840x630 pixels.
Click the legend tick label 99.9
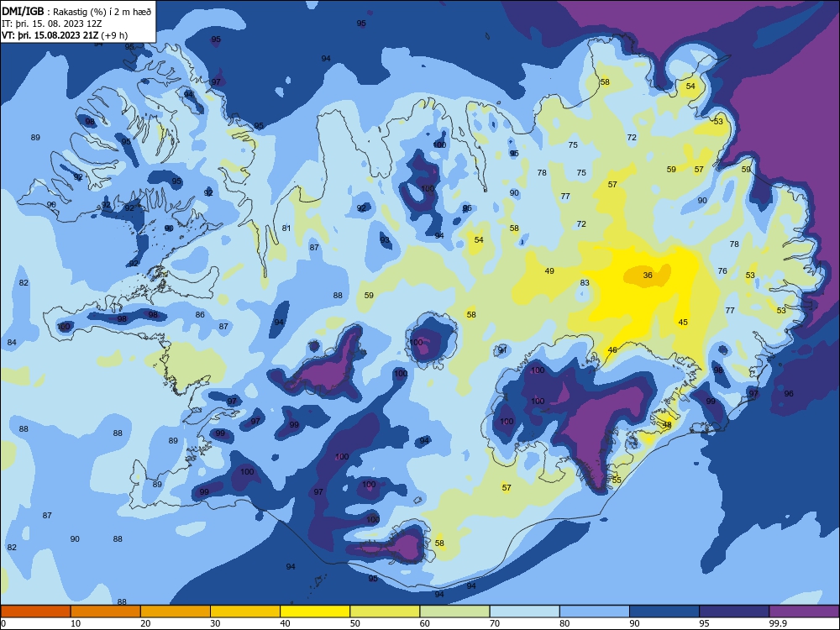(778, 623)
